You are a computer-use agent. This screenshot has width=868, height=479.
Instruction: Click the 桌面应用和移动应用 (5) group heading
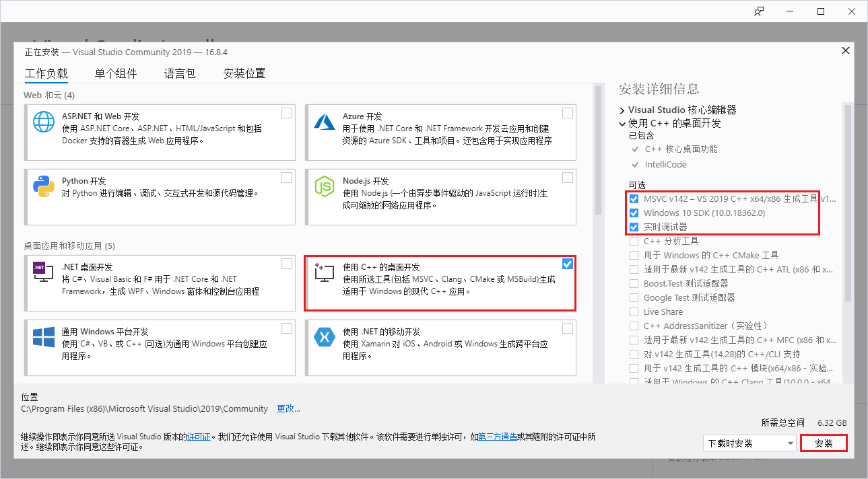pyautogui.click(x=69, y=246)
